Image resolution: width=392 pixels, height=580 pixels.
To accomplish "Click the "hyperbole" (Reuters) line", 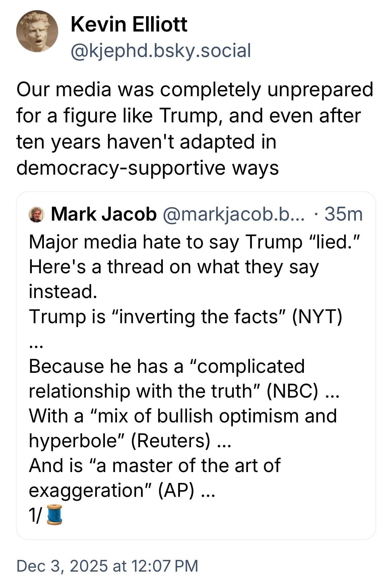I will point(130,440).
